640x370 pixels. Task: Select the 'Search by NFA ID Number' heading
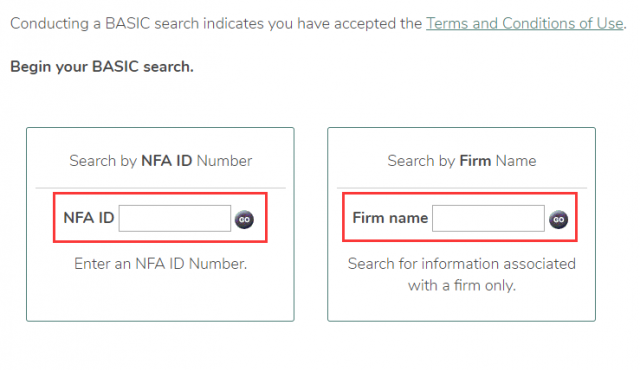(160, 161)
